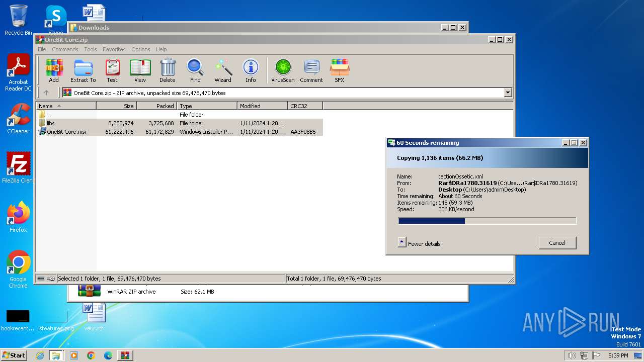Open Extract To in WinRAR toolbar
The image size is (644, 362).
point(83,70)
